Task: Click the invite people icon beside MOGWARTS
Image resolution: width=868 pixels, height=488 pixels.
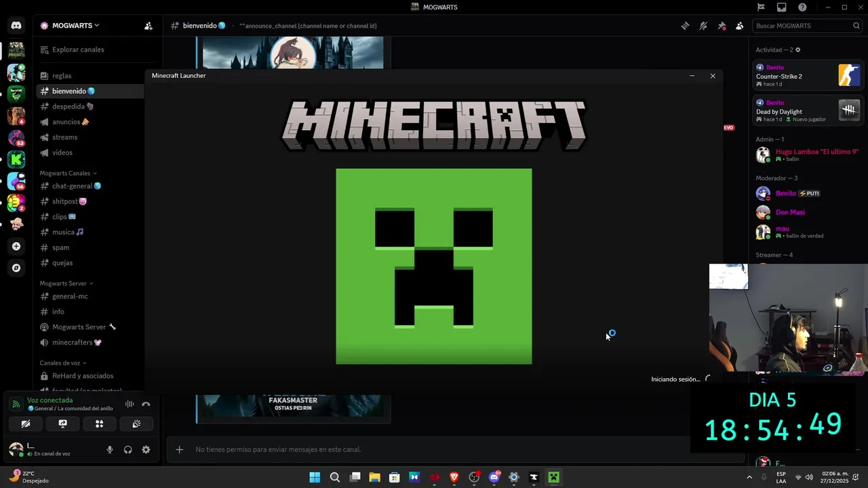Action: pyautogui.click(x=149, y=26)
